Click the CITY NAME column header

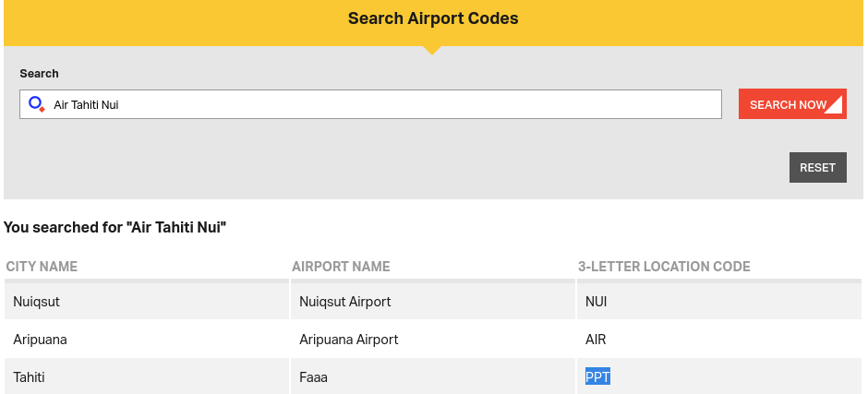[42, 267]
